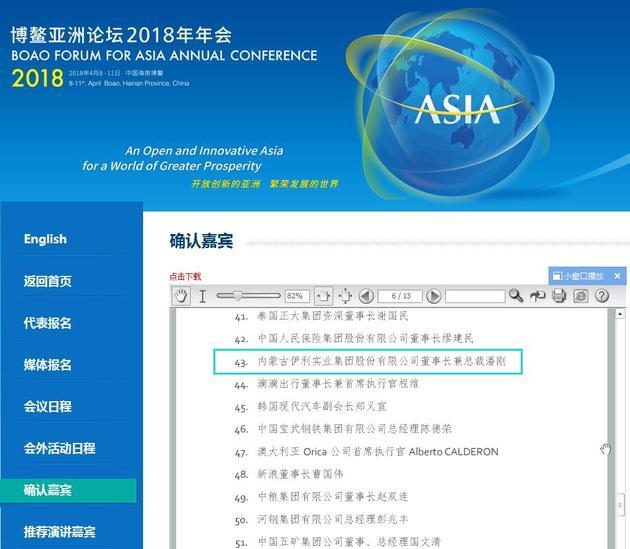
Task: Open the help question mark icon
Action: coord(602,296)
